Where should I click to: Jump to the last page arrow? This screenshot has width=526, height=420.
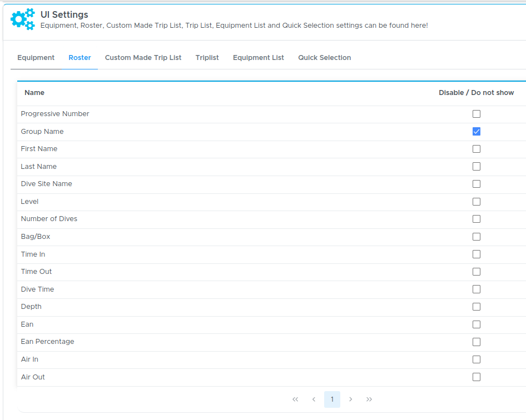(x=369, y=399)
